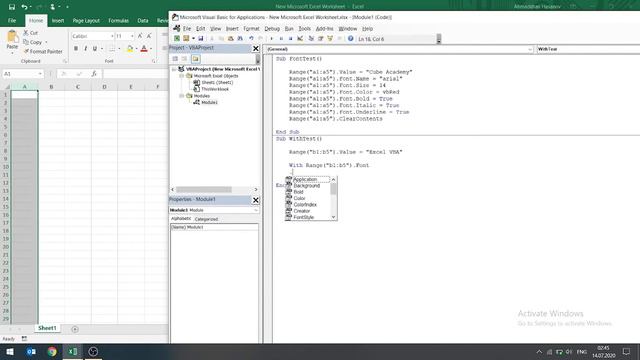The width and height of the screenshot is (640, 360).
Task: Open the VBA Insert menu
Action: click(x=232, y=29)
